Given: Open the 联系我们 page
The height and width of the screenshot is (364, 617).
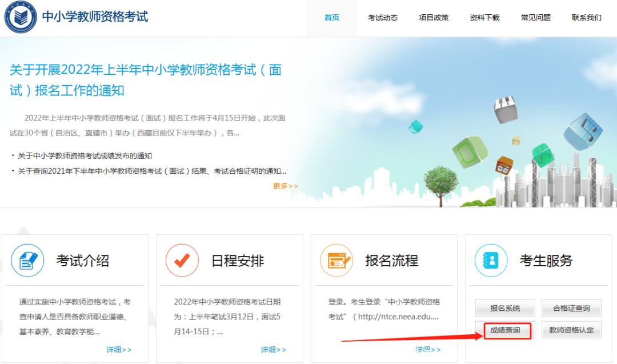Looking at the screenshot, I should pos(586,18).
